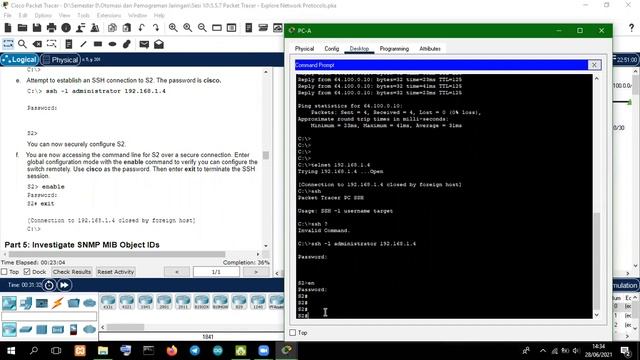Open File Explorer from taskbar
This screenshot has width=640, height=360.
(103, 351)
